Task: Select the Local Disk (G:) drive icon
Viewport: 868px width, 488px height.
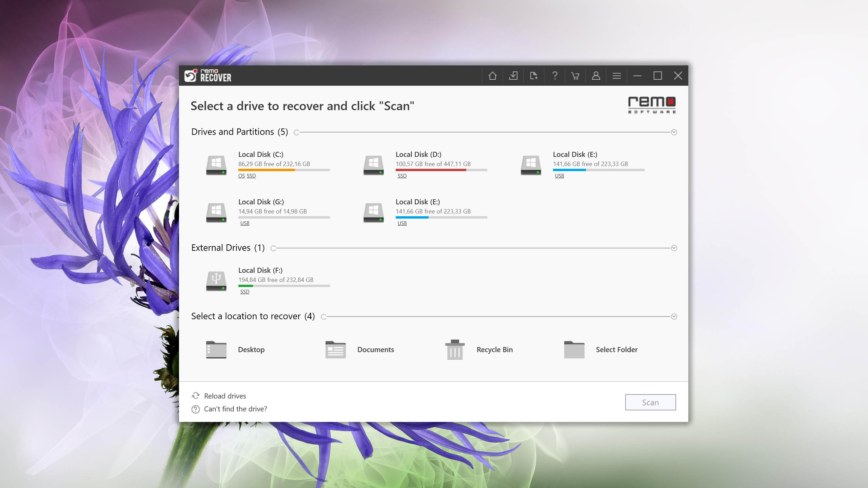Action: 216,212
